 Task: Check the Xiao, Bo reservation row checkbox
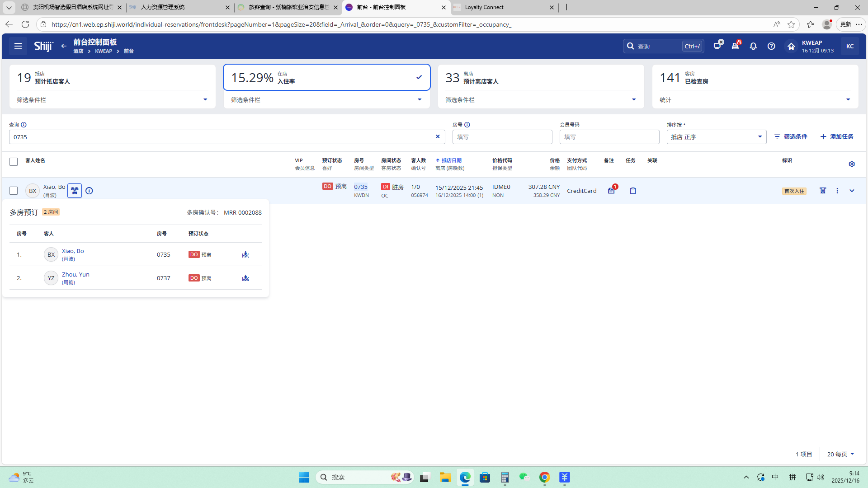(14, 191)
